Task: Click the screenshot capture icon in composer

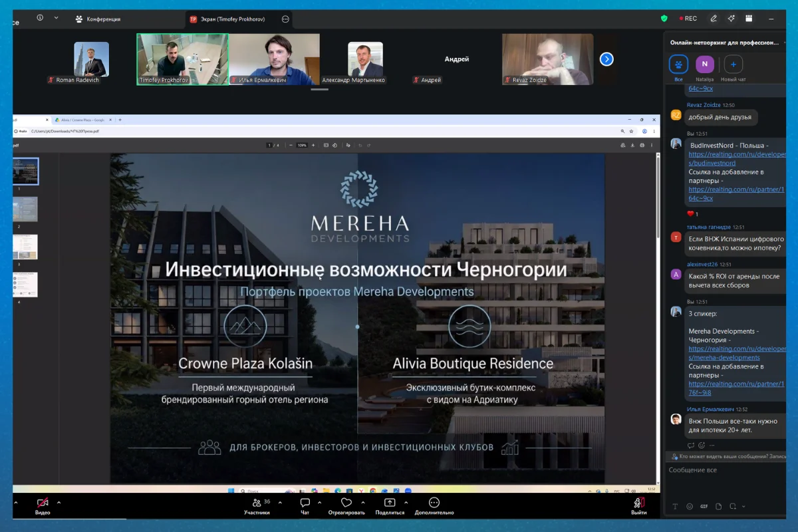Action: [x=732, y=507]
